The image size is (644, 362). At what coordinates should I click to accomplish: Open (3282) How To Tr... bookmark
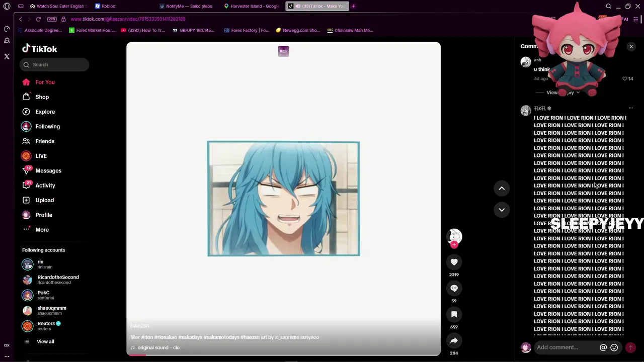tap(143, 30)
